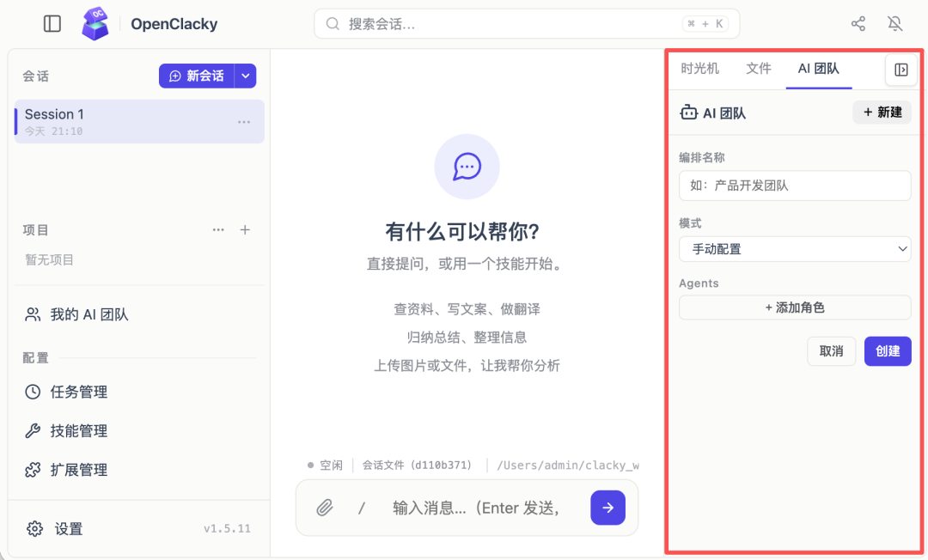
Task: Toggle the left sidebar panel icon
Action: [x=52, y=24]
